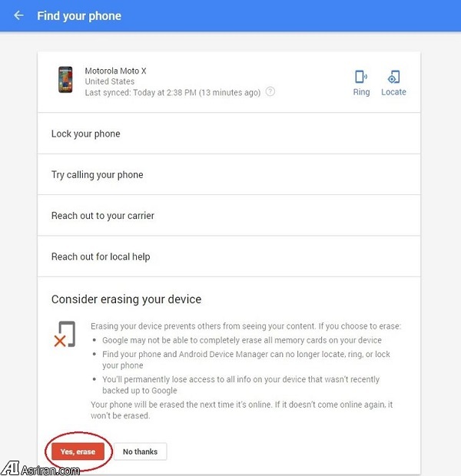Open the Asriran.com watermark link
This screenshot has width=461, height=476.
51,470
